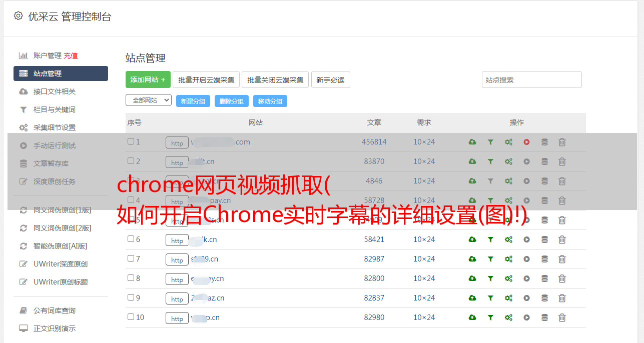Image resolution: width=644 pixels, height=343 pixels.
Task: Open UWriter原创标题 in the sidebar
Action: [x=61, y=282]
